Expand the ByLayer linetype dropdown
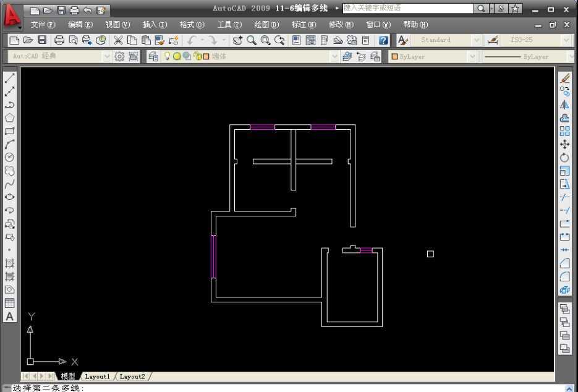Screen dimensions: 578x392 pyautogui.click(x=571, y=56)
